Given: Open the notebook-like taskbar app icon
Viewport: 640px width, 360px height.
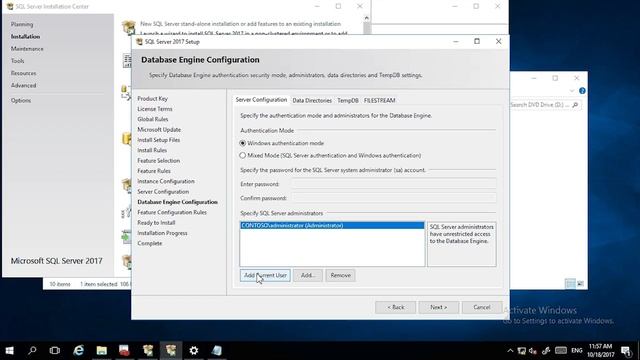Looking at the screenshot, I should 216,350.
